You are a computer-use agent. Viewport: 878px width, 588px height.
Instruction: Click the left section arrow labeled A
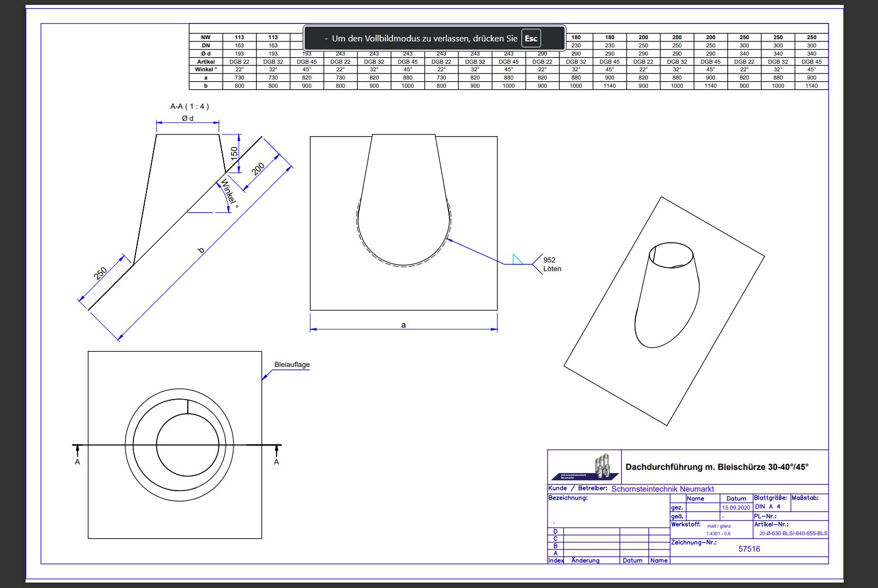tap(77, 451)
